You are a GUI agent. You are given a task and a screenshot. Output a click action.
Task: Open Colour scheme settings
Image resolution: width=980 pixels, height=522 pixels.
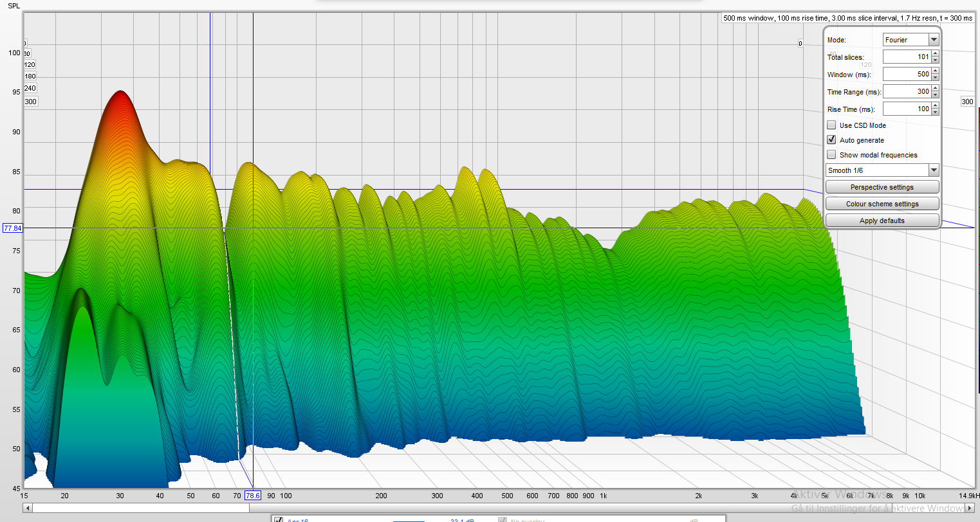[x=882, y=204]
